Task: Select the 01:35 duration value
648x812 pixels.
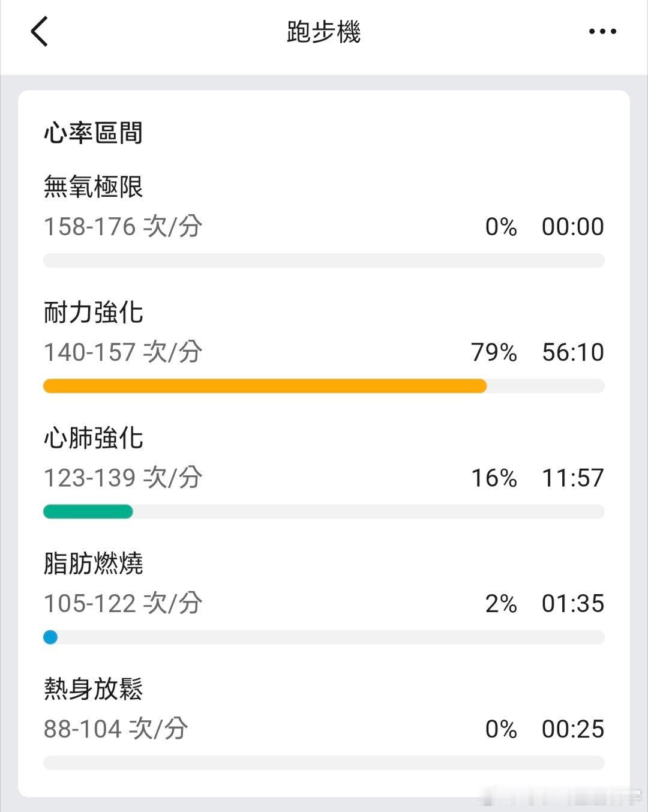Action: point(573,604)
